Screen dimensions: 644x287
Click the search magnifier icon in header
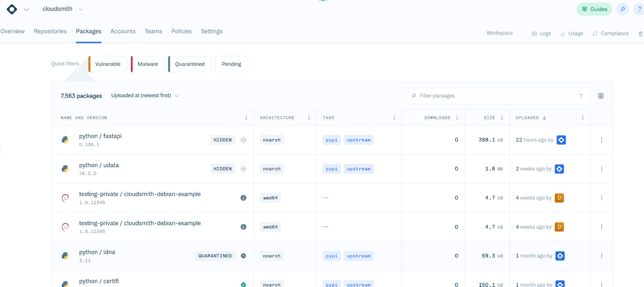pyautogui.click(x=623, y=9)
